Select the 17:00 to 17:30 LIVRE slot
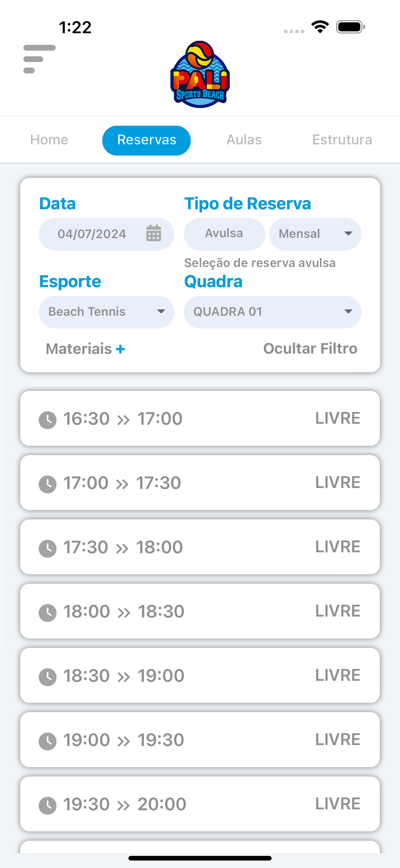 coord(200,482)
